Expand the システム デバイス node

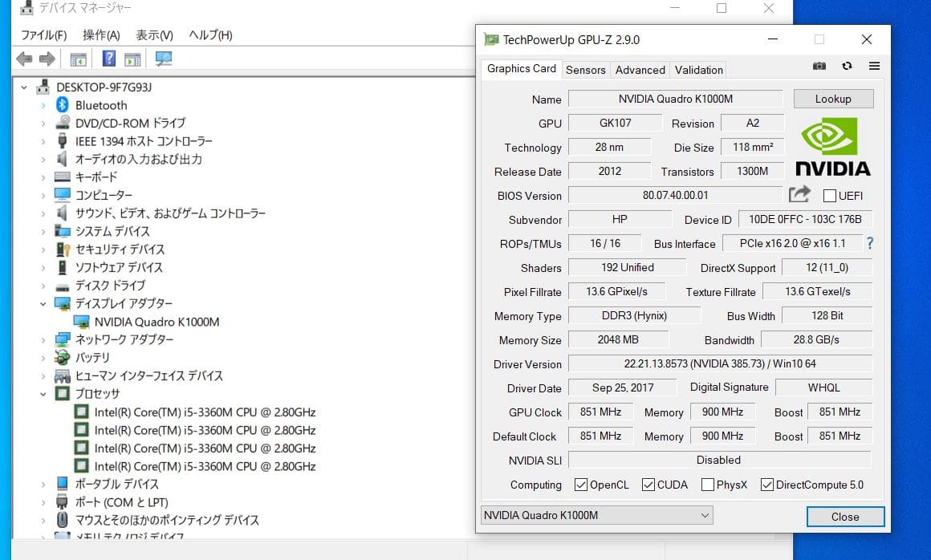pyautogui.click(x=43, y=231)
